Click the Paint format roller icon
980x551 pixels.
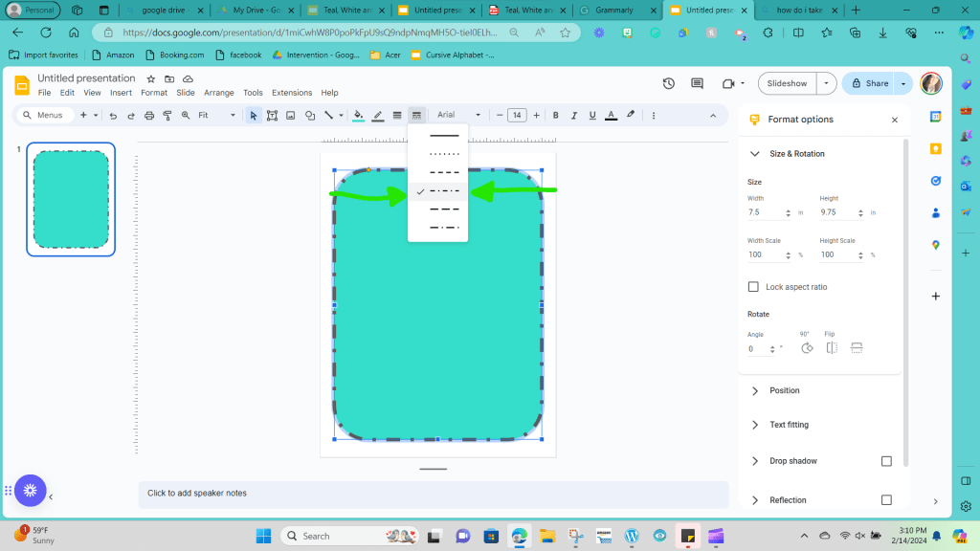(x=167, y=116)
